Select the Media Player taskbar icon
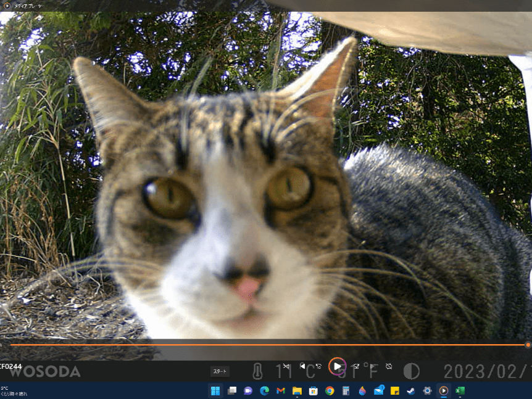The height and width of the screenshot is (399, 532). click(444, 391)
